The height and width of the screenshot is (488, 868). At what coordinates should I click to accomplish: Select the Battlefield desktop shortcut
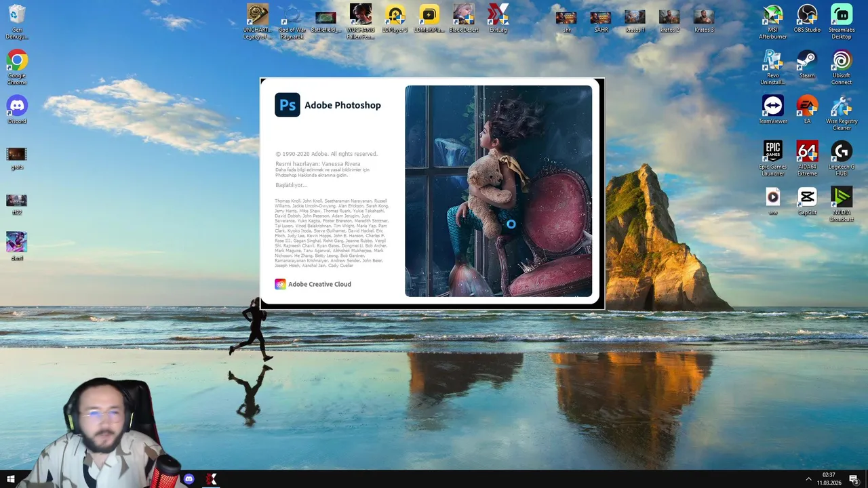tap(326, 16)
